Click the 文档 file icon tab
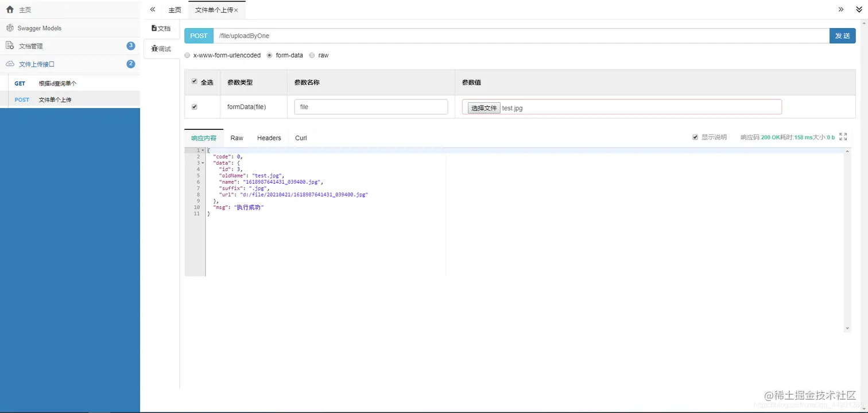868x413 pixels. click(154, 28)
